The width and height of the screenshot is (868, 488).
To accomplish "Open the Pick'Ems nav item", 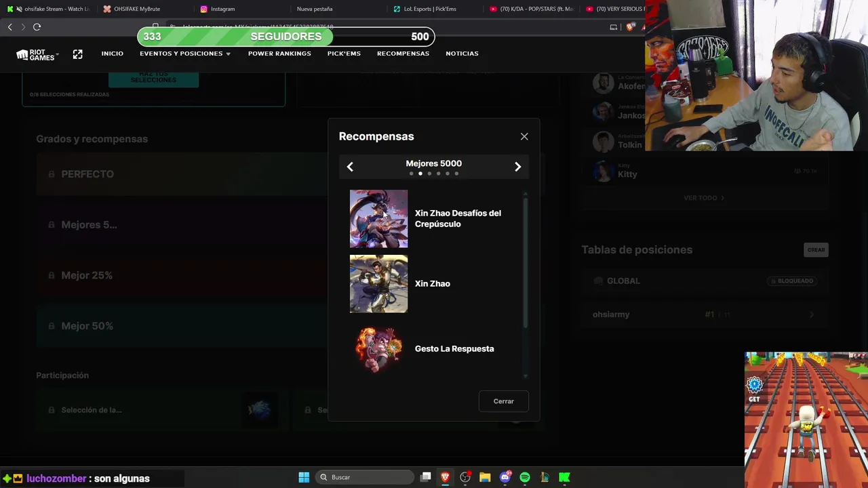I will click(x=344, y=54).
